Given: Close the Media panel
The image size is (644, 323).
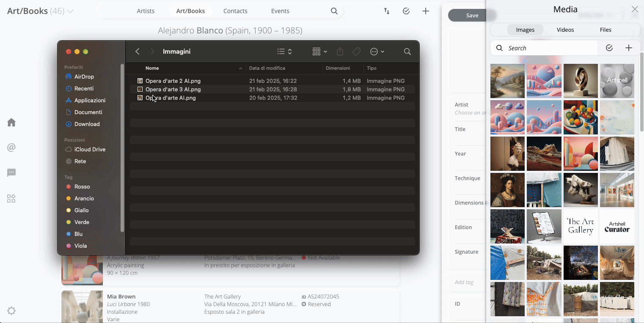Looking at the screenshot, I should [x=635, y=9].
